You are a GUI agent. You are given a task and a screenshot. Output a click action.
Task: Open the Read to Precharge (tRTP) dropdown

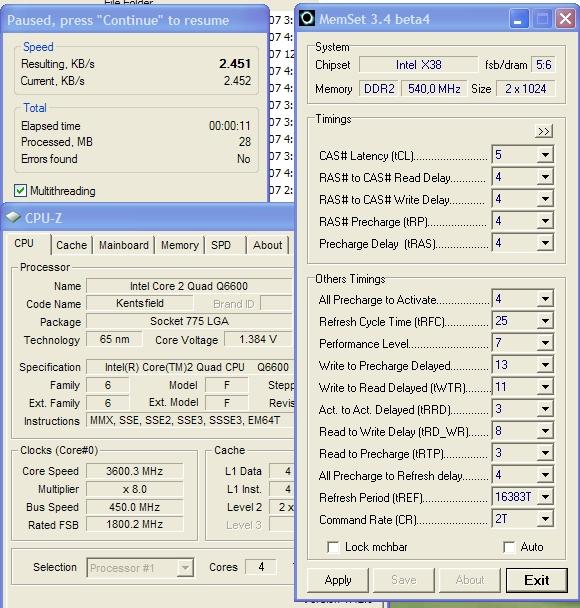point(545,453)
